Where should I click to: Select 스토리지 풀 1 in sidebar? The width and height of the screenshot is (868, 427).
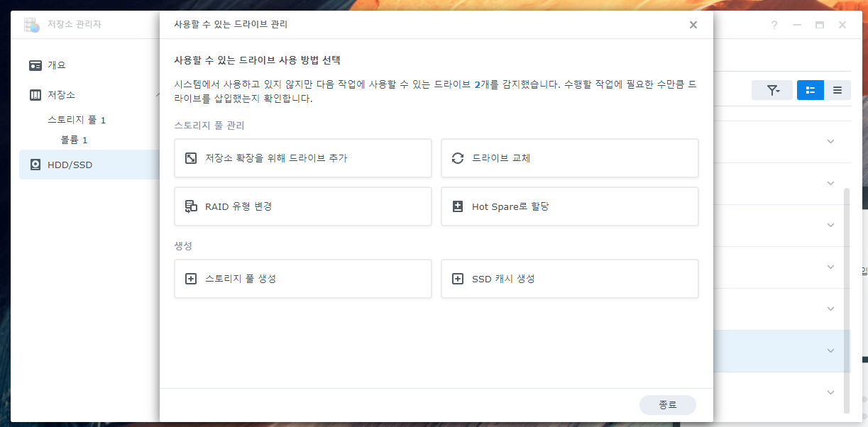coord(77,120)
